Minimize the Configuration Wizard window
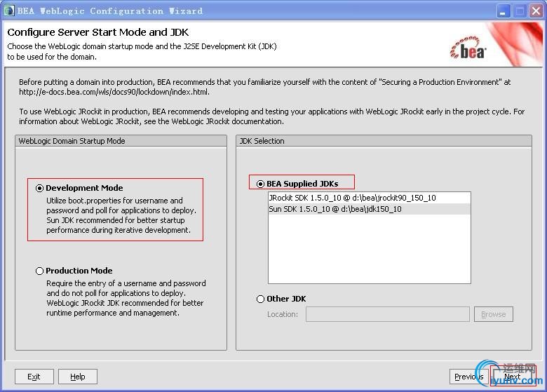 (503, 11)
